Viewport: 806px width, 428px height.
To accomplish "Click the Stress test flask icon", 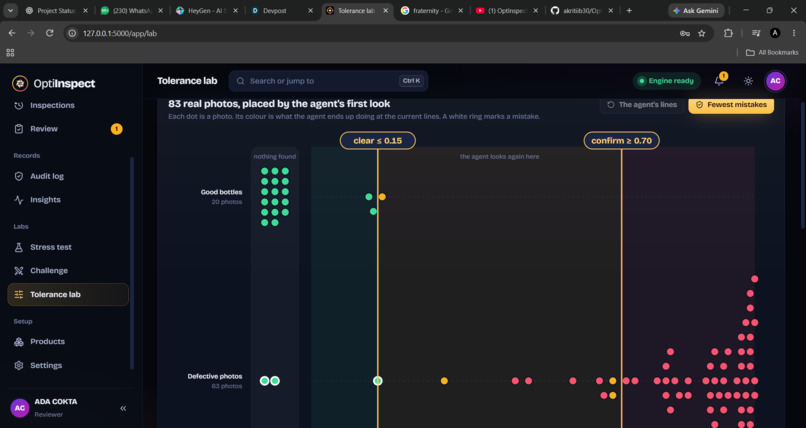I will pyautogui.click(x=19, y=247).
